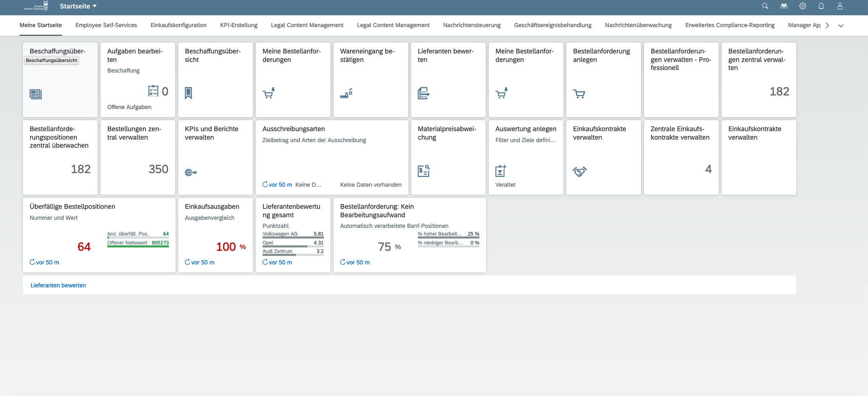This screenshot has width=868, height=396.
Task: Click the Beschaffungsübersicht tooltip label
Action: (x=51, y=60)
